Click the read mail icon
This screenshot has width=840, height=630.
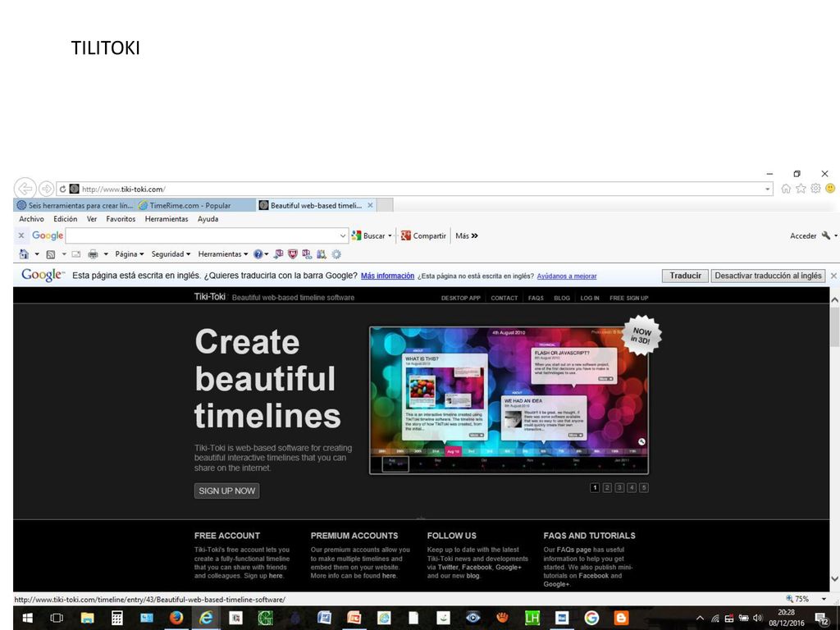click(x=76, y=254)
